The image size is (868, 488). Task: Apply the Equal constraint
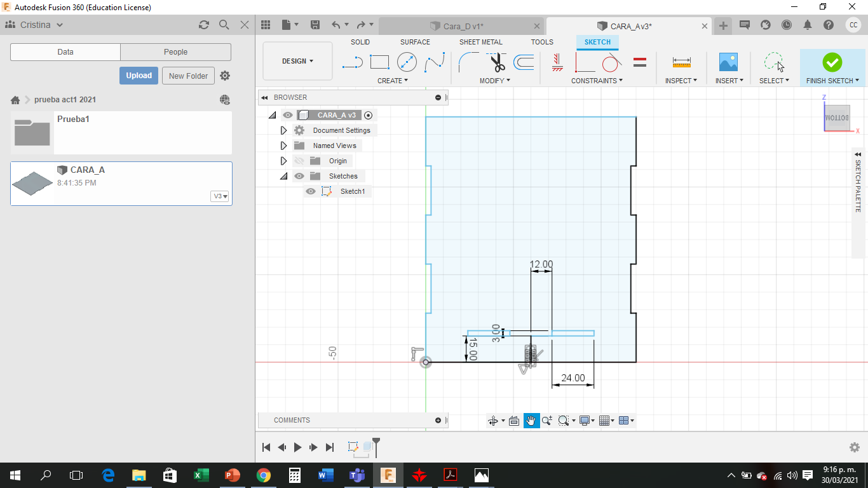point(640,62)
